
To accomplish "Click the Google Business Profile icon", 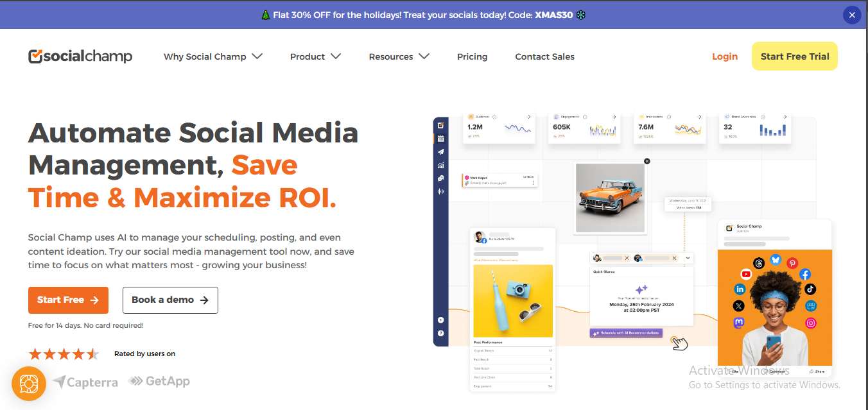I will coord(811,306).
